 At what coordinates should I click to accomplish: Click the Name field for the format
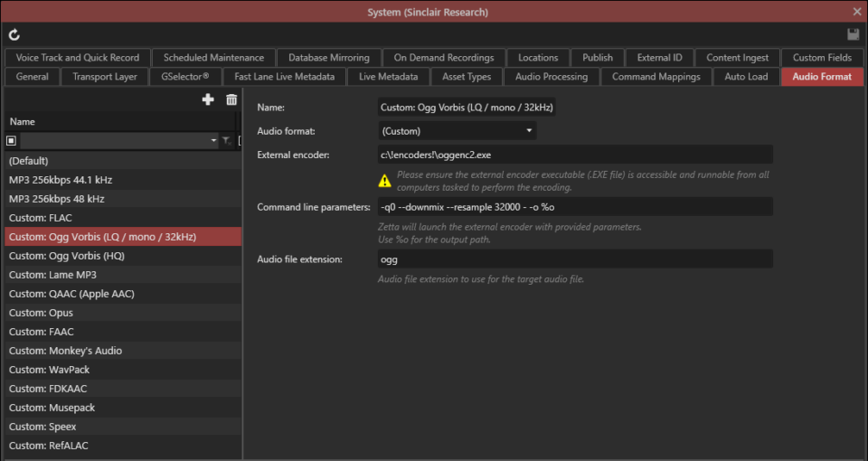pyautogui.click(x=467, y=108)
